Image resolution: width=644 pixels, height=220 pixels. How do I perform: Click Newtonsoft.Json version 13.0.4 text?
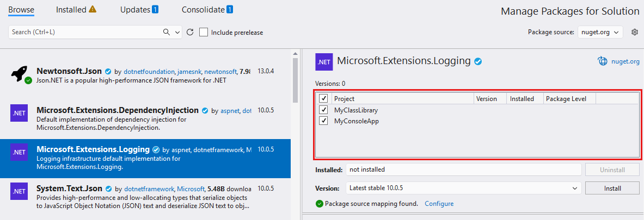click(266, 71)
